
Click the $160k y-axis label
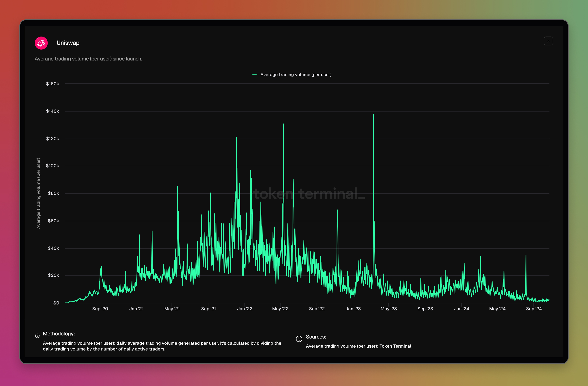tap(52, 84)
